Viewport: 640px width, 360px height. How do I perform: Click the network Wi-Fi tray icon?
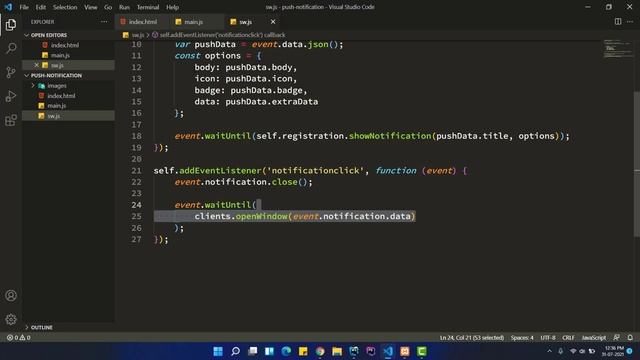pos(573,351)
